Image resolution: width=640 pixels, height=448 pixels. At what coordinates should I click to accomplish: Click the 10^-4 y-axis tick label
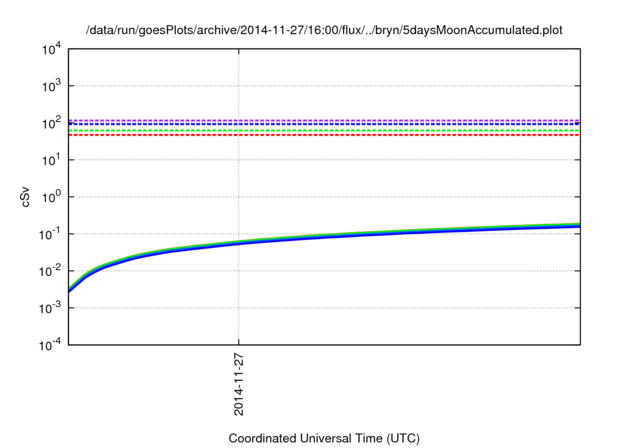[x=50, y=345]
